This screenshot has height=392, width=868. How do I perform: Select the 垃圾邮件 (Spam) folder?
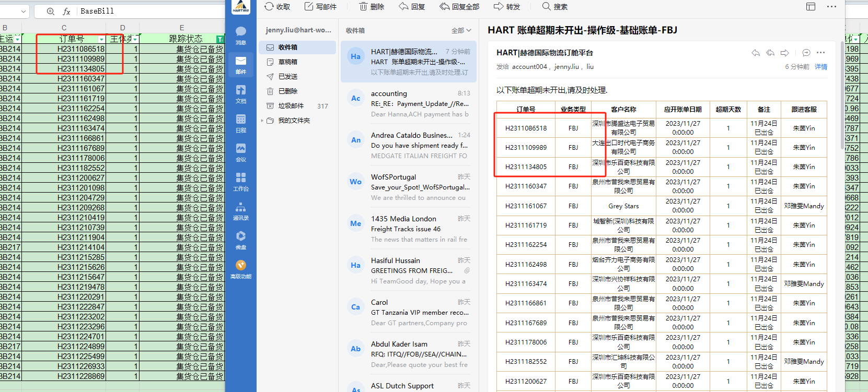coord(291,106)
